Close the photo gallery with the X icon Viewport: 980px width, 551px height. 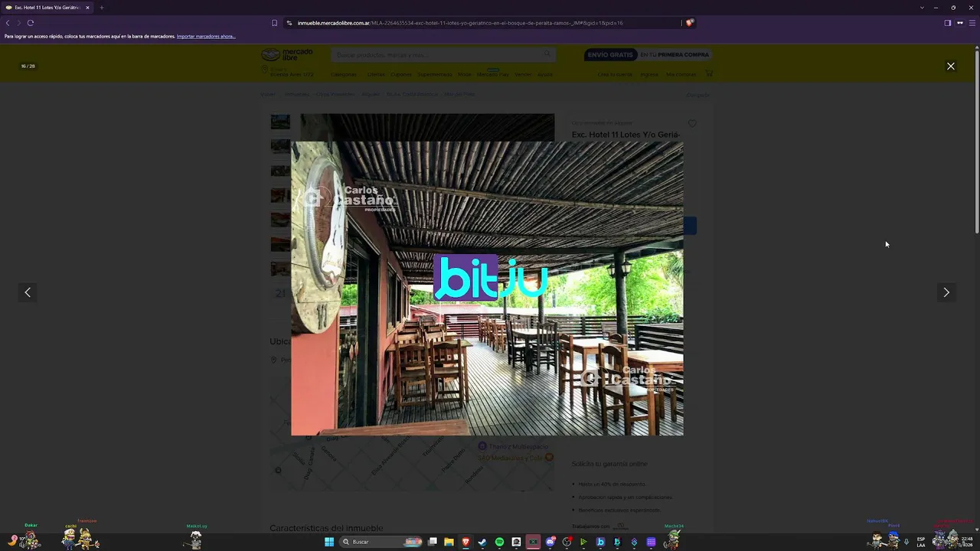pos(951,67)
